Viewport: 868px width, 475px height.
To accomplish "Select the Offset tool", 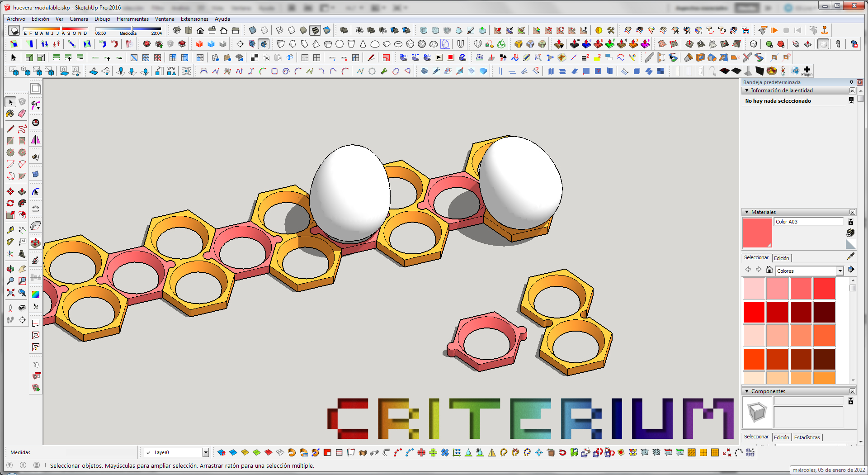I will click(22, 215).
